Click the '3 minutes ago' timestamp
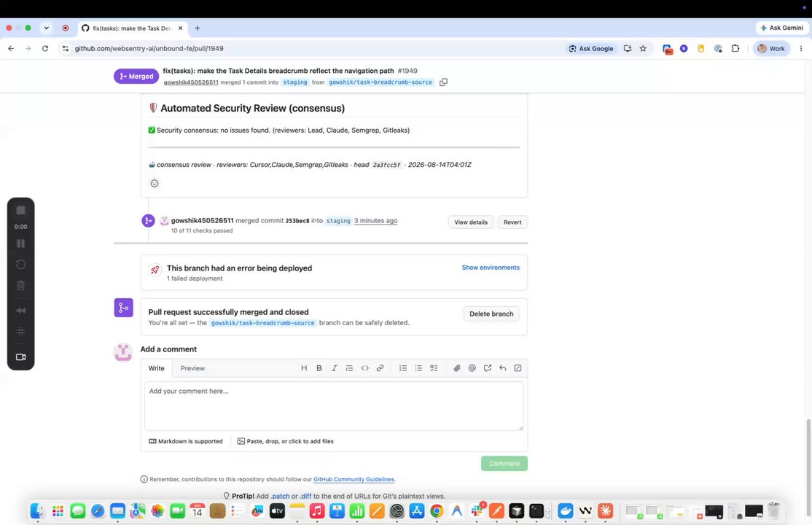Image resolution: width=812 pixels, height=525 pixels. [375, 221]
